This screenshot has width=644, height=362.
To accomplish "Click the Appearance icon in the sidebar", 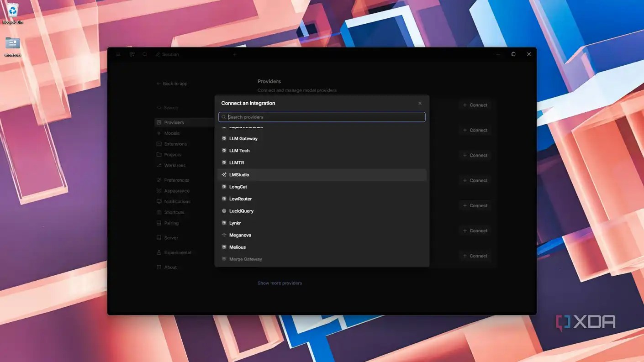I will coord(159,191).
